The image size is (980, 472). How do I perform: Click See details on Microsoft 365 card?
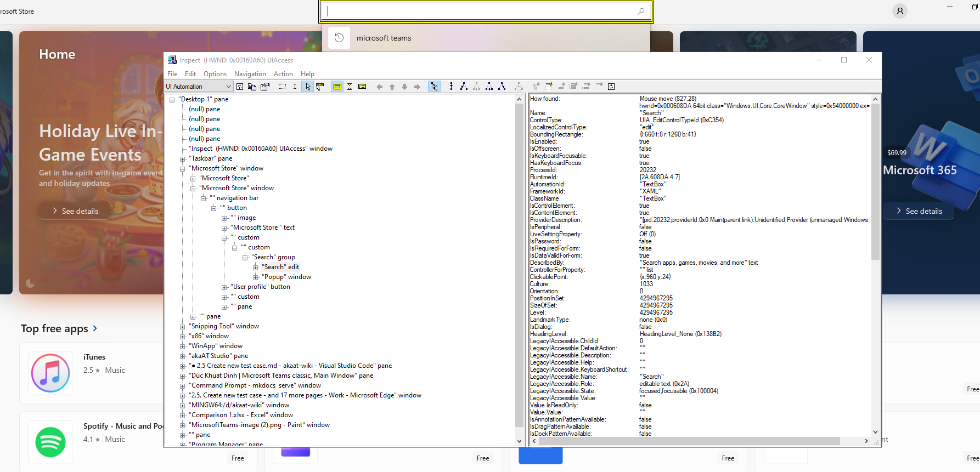[919, 211]
